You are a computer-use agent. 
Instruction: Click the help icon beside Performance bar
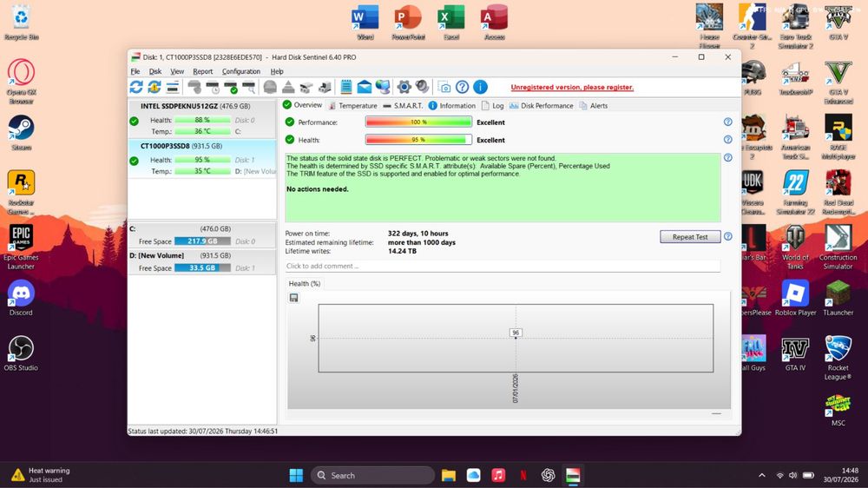[x=728, y=122]
